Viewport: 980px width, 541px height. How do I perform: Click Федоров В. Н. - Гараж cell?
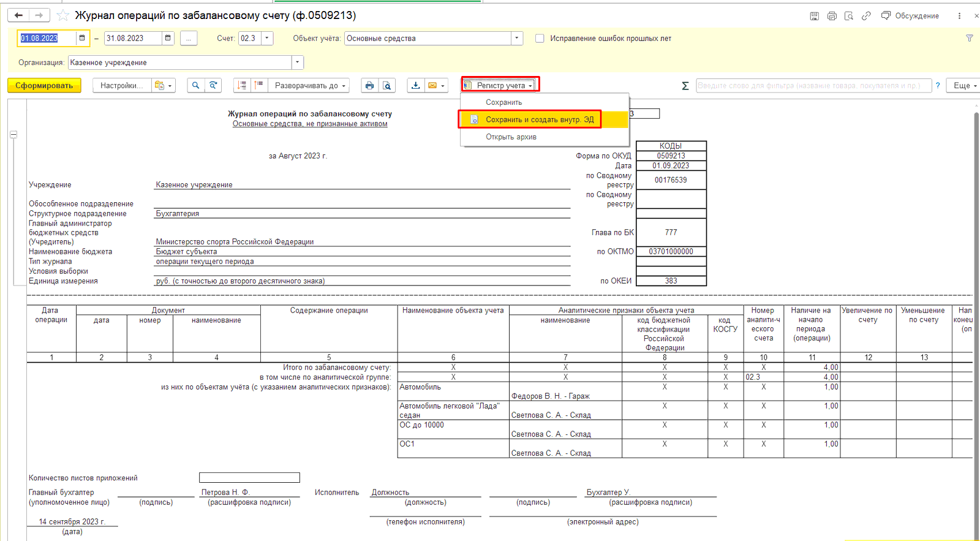pos(565,392)
